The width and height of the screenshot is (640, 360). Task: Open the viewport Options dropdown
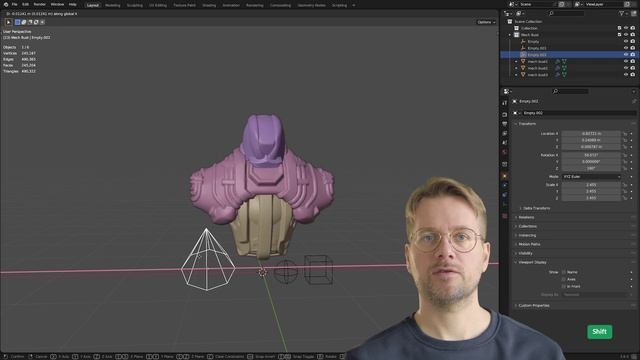click(x=486, y=22)
